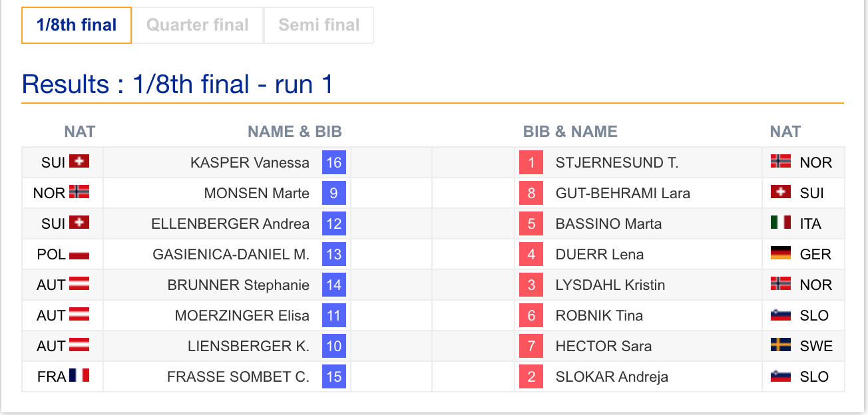
Task: Select SLOKAR Andreja's row
Action: click(433, 376)
